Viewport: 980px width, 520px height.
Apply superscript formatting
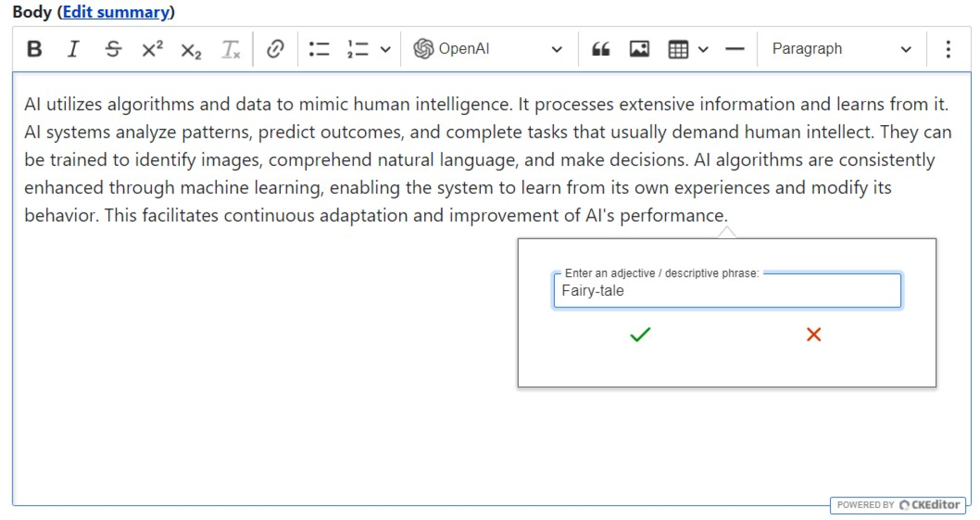point(152,49)
